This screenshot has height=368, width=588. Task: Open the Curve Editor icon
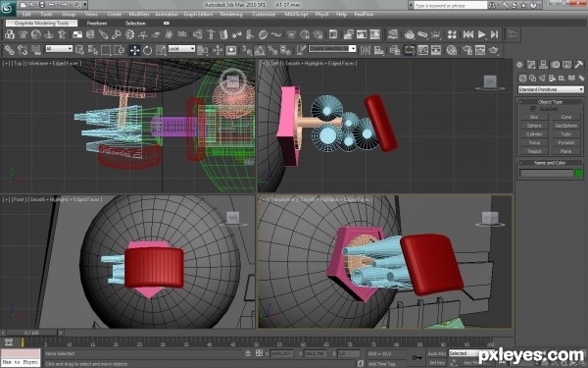coord(423,50)
